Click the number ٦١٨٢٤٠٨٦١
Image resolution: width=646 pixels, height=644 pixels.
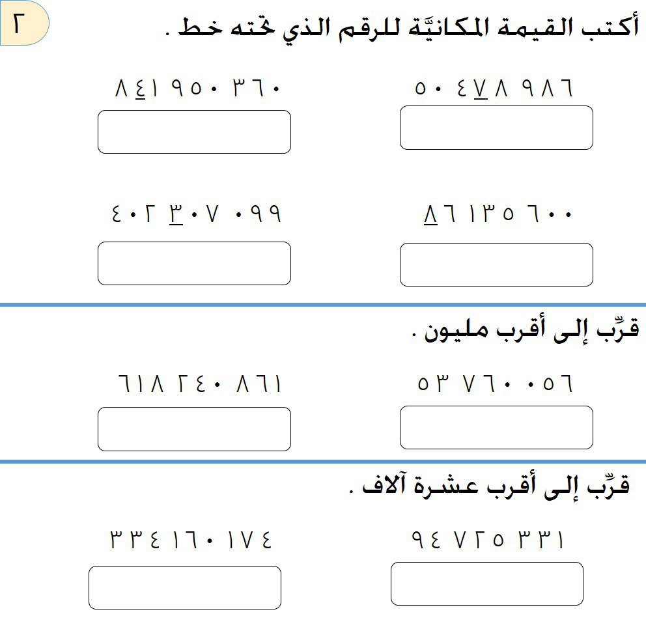[x=199, y=384]
